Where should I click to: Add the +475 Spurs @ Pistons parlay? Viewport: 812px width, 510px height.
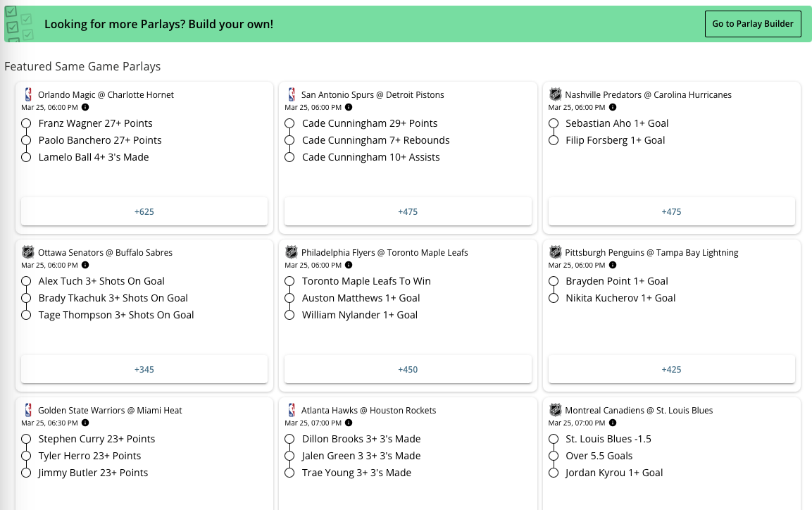pos(408,211)
